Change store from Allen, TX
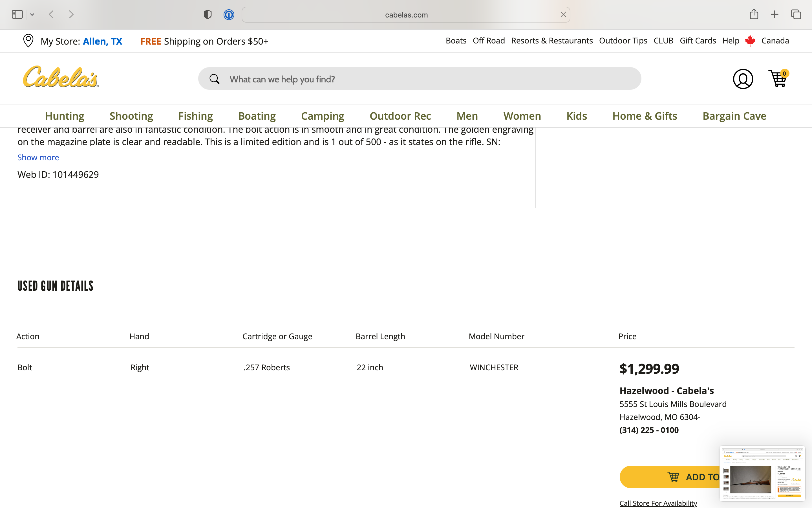The width and height of the screenshot is (812, 508). point(102,41)
